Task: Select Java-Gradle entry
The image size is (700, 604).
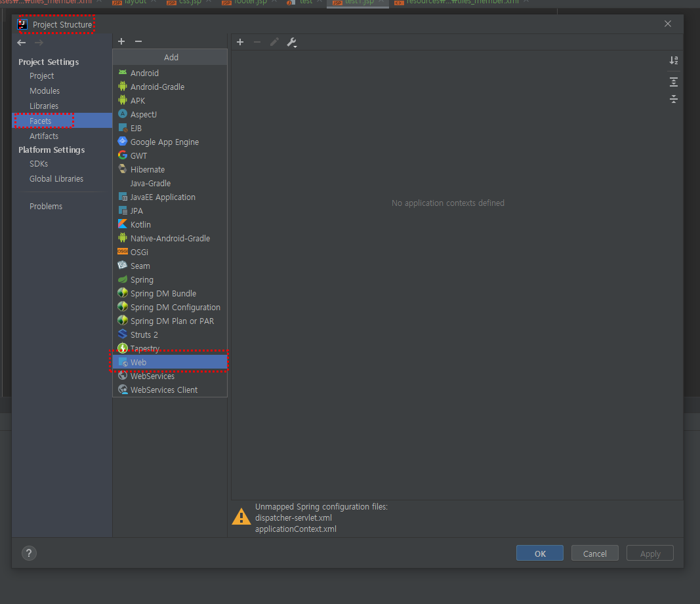Action: [x=170, y=184]
